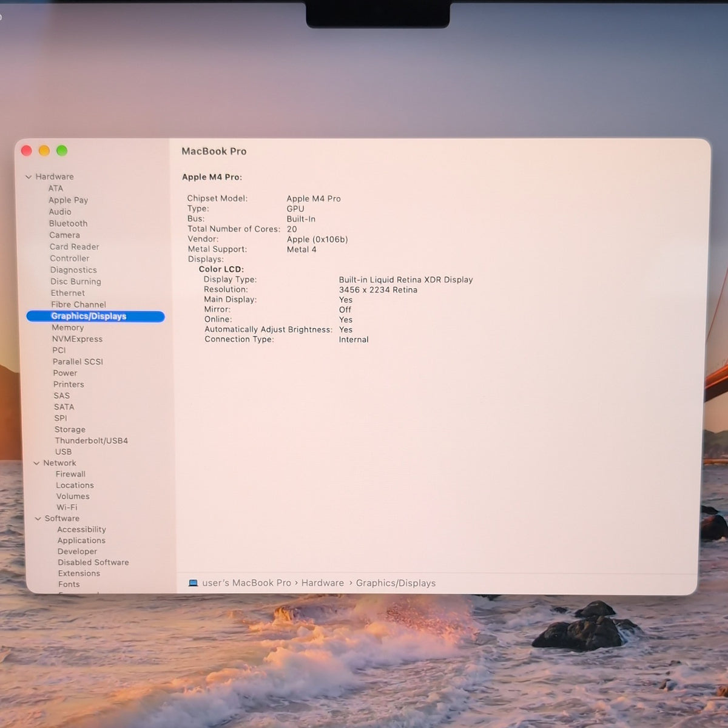Select Thunderbolt/USB4 entry
This screenshot has height=728, width=728.
92,441
